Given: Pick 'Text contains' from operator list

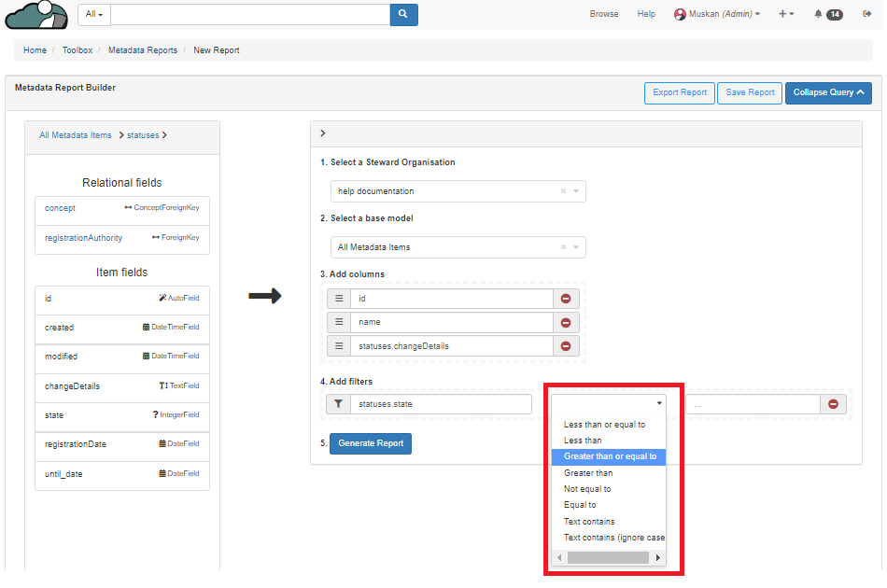Looking at the screenshot, I should (589, 521).
